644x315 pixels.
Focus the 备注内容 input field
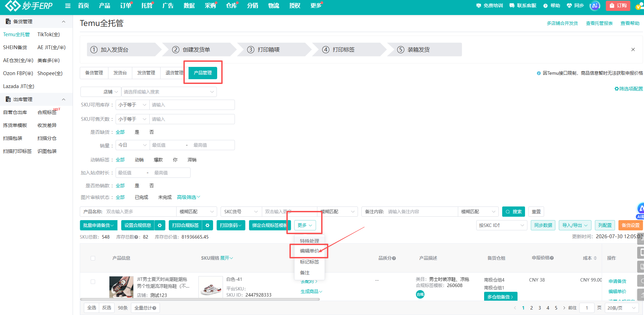[x=422, y=212]
